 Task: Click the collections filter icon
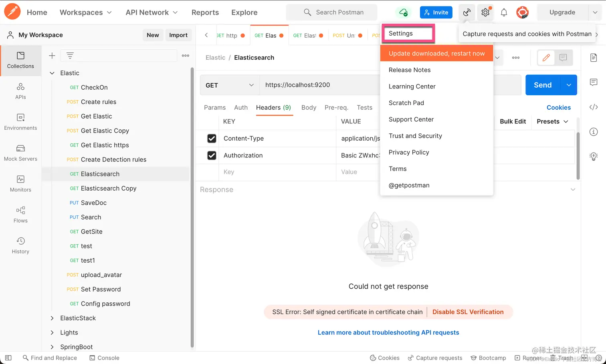point(70,56)
